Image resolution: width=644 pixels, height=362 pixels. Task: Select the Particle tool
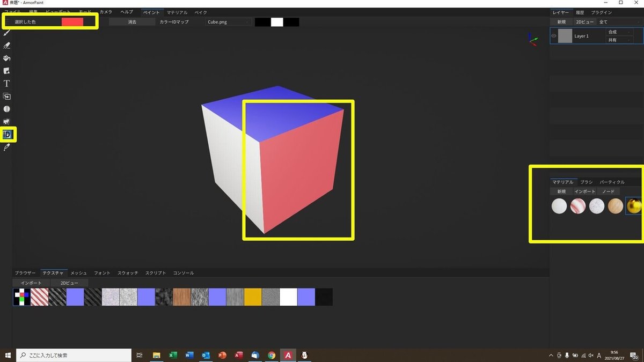click(7, 122)
